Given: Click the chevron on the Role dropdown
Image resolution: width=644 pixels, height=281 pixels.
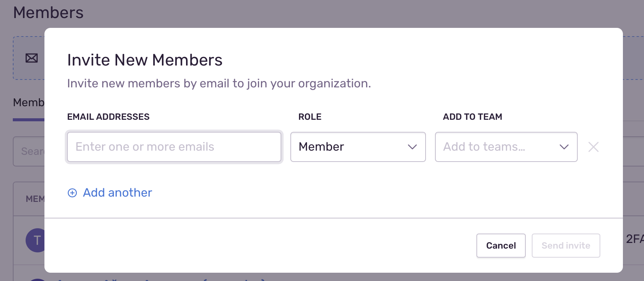Looking at the screenshot, I should pyautogui.click(x=412, y=147).
